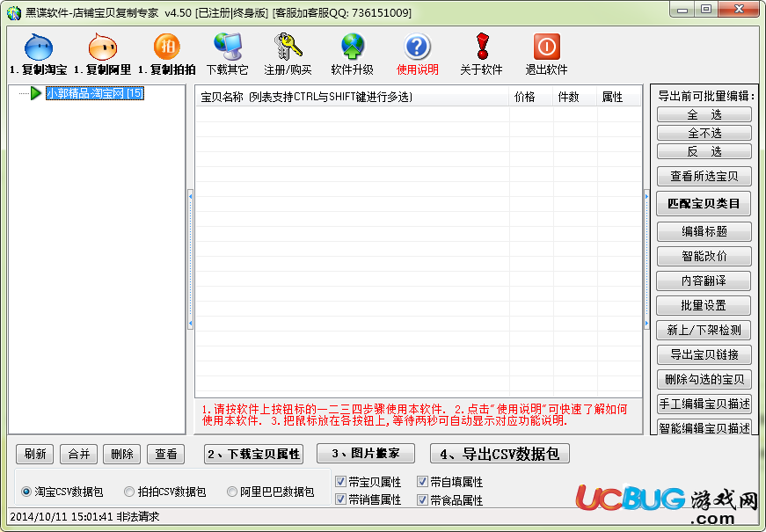Click 3、图片搬家 button
Screen dimensions: 766x532
[366, 454]
